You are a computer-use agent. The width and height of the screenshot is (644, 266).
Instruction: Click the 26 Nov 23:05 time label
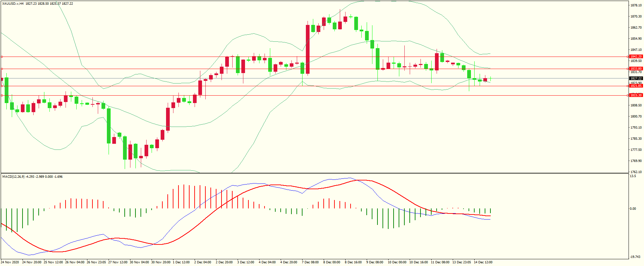(x=96, y=262)
